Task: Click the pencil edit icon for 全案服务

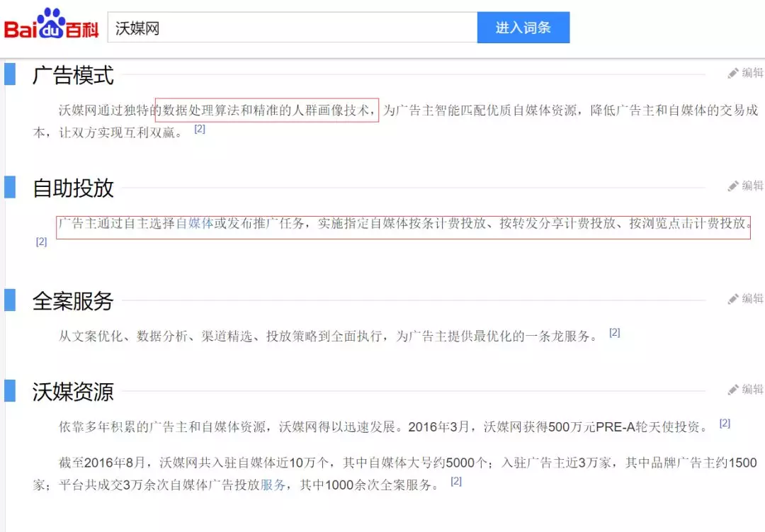Action: [x=734, y=299]
